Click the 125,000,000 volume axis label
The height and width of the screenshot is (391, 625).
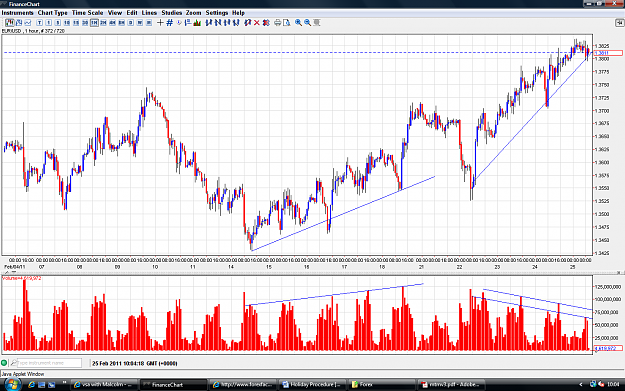pos(607,287)
